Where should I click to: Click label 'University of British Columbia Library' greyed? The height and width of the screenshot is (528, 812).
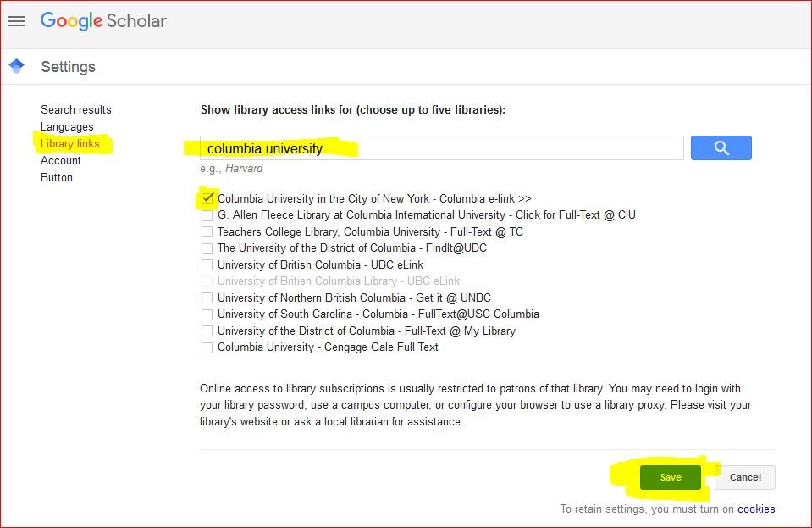pyautogui.click(x=307, y=281)
